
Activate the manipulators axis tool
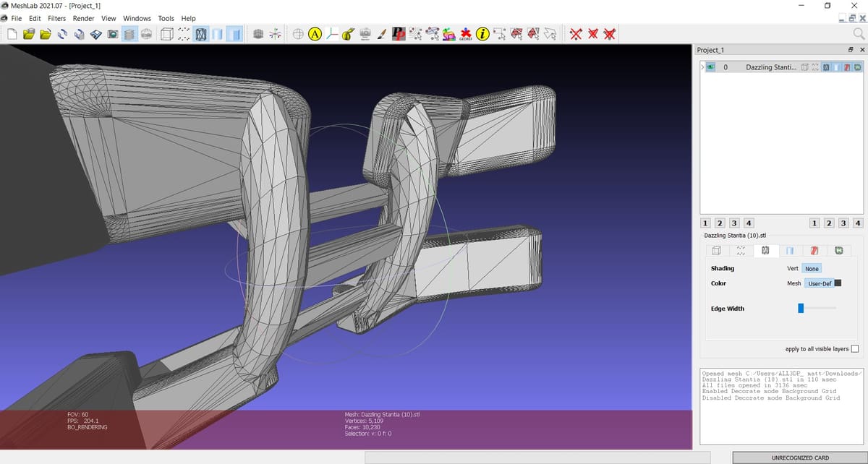point(331,34)
